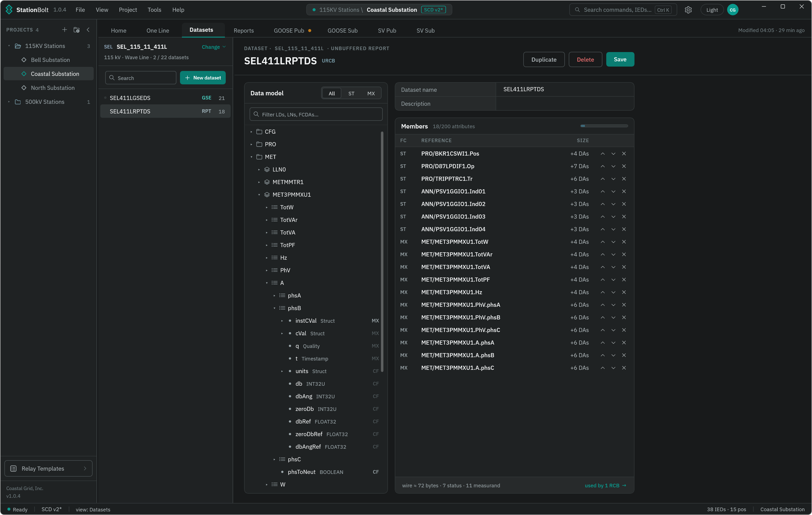The image size is (812, 515).
Task: Expand the PRO folder node
Action: (251, 144)
